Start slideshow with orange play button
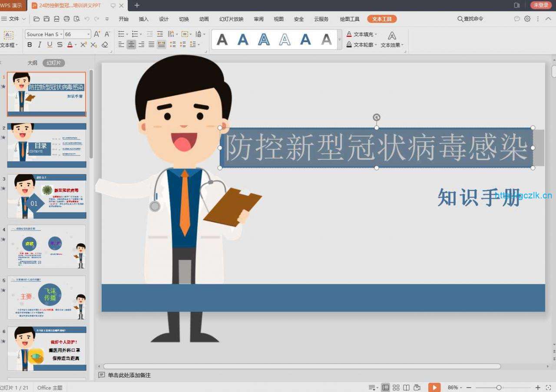556x392 pixels. pos(434,387)
